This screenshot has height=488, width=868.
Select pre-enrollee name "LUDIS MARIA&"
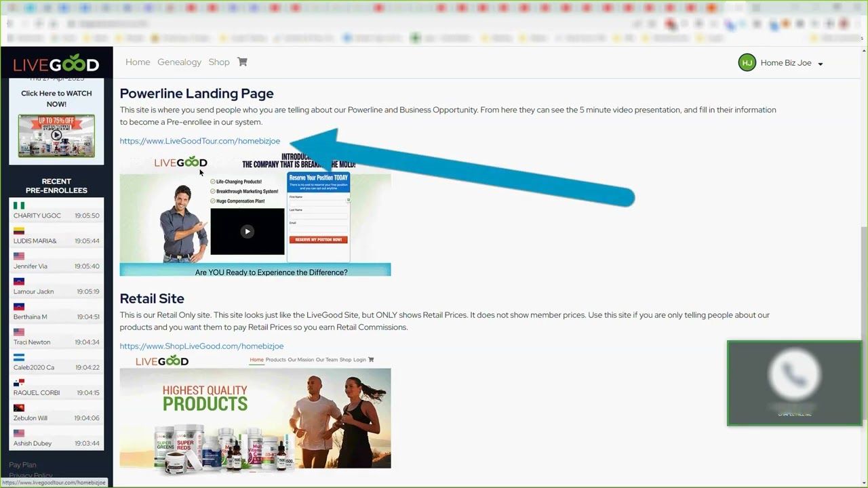click(x=35, y=241)
